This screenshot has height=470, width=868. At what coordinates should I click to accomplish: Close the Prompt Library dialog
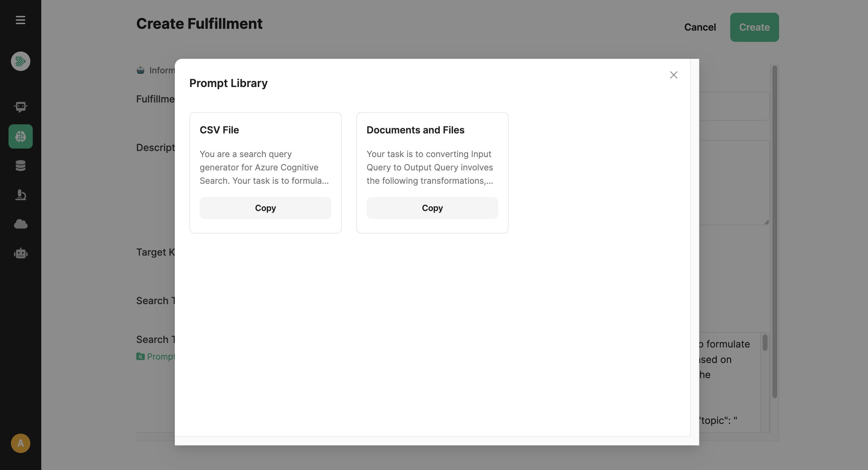673,75
